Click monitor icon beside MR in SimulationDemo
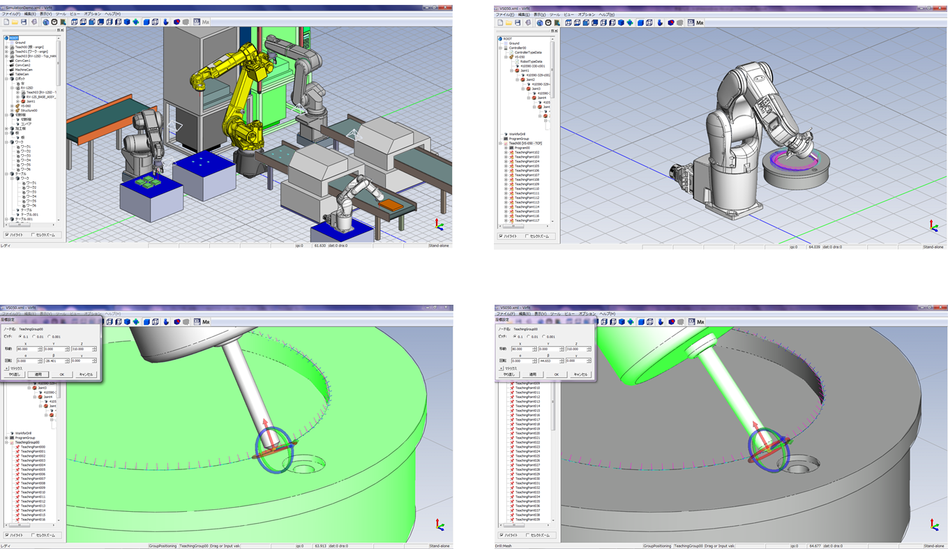The image size is (948, 560). [x=196, y=22]
